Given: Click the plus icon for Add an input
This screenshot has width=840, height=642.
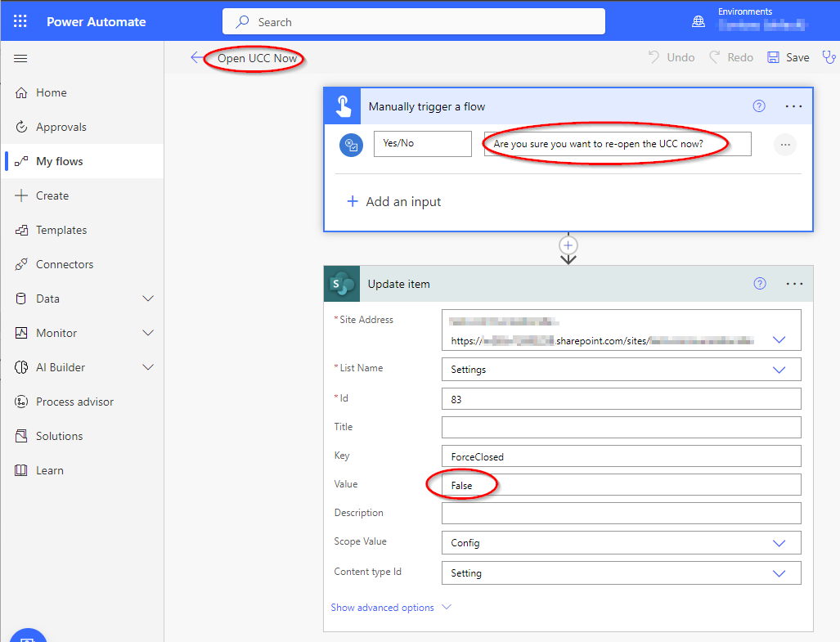Looking at the screenshot, I should click(x=353, y=201).
